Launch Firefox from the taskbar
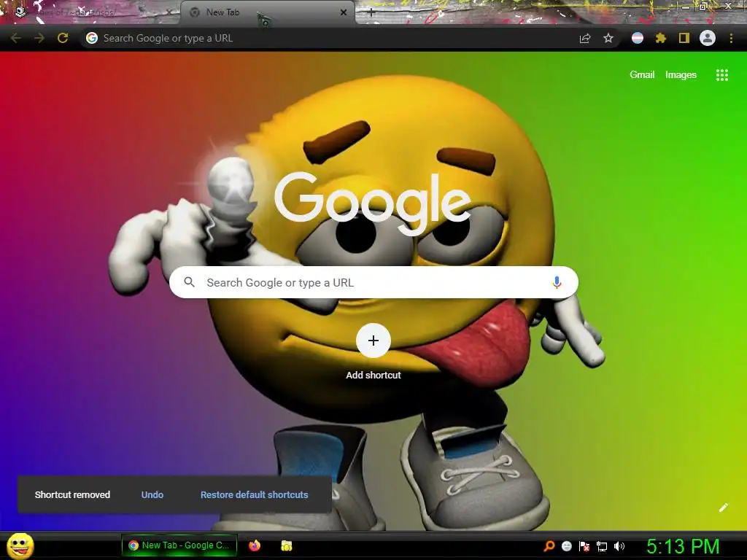 (255, 545)
